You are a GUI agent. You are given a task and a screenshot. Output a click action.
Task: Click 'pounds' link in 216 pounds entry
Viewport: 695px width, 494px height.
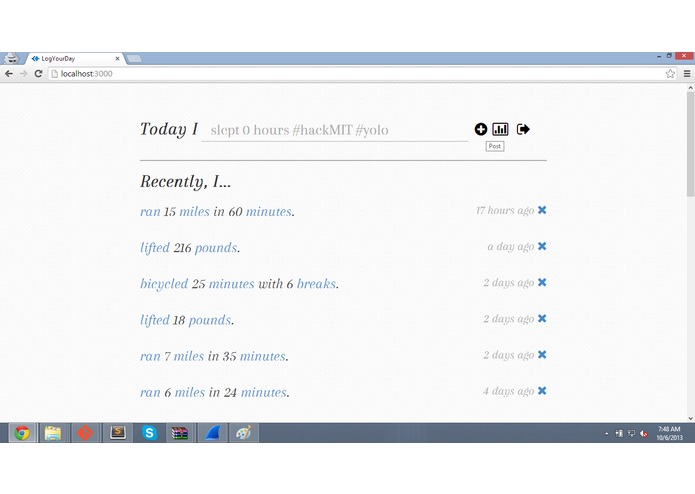[216, 248]
